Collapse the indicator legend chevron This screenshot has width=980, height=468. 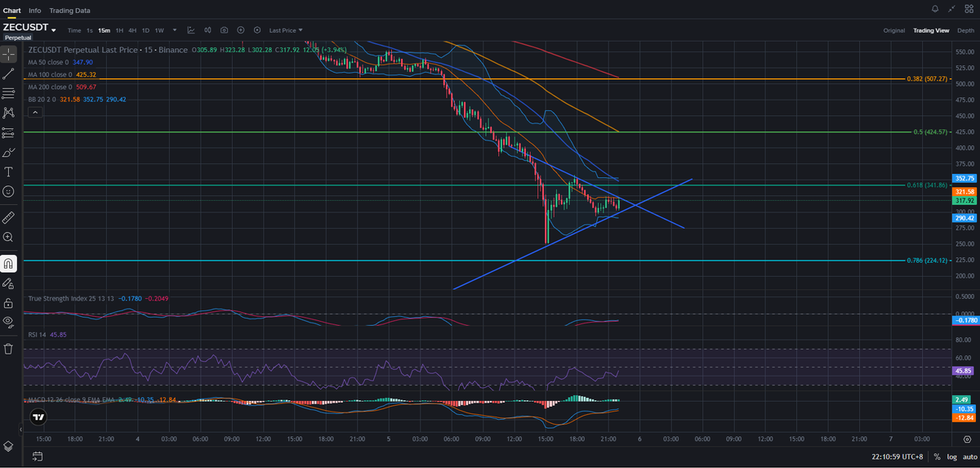[35, 110]
